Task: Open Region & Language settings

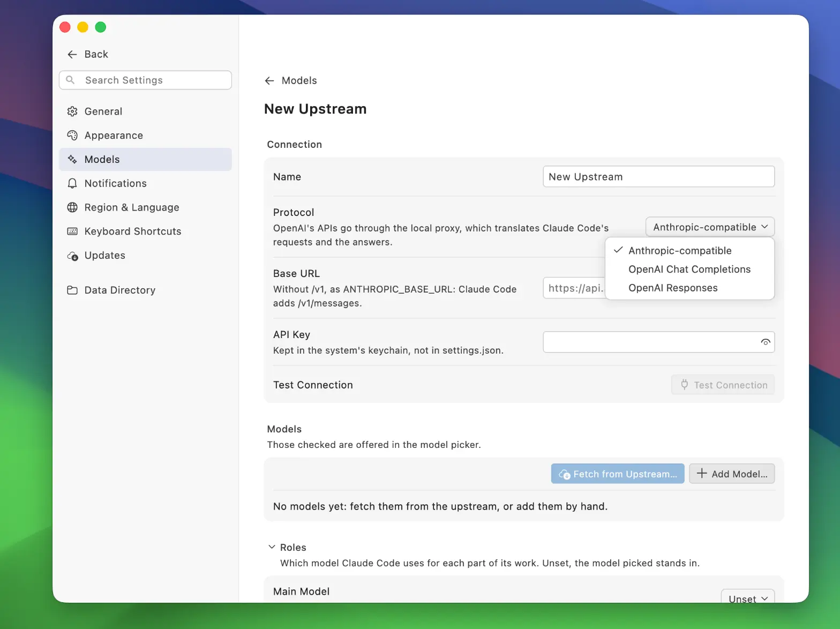Action: click(145, 207)
